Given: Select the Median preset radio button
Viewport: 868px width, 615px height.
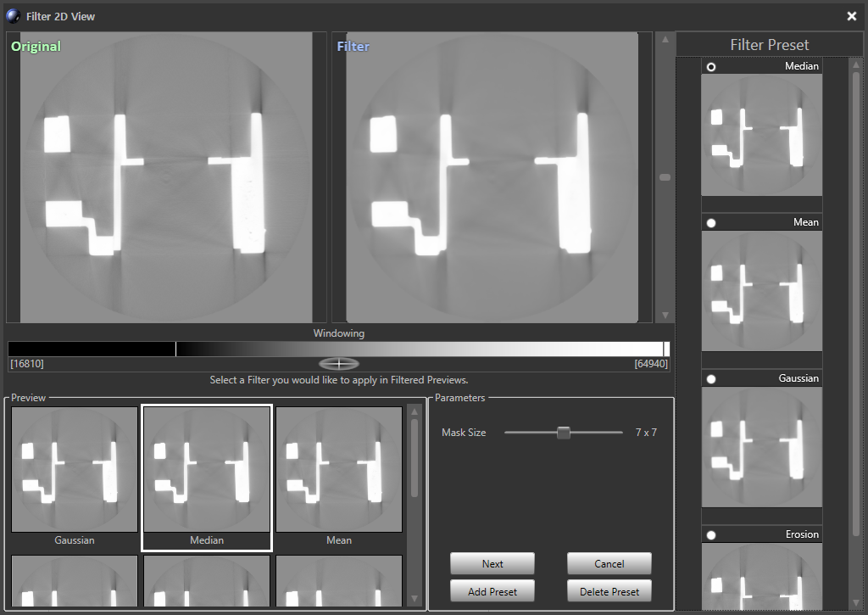Looking at the screenshot, I should pyautogui.click(x=711, y=67).
